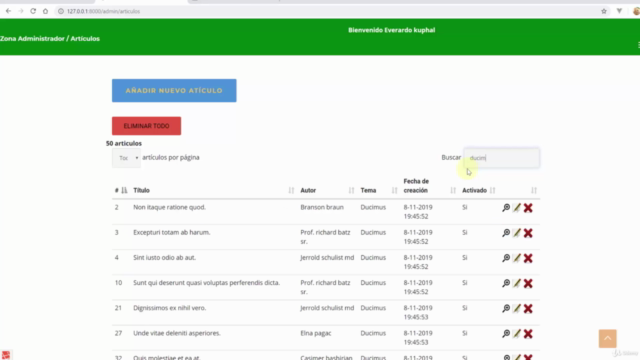Image resolution: width=640 pixels, height=360 pixels.
Task: View article 'Dignissimos ex nihil vero.' magnifier
Action: 506,309
